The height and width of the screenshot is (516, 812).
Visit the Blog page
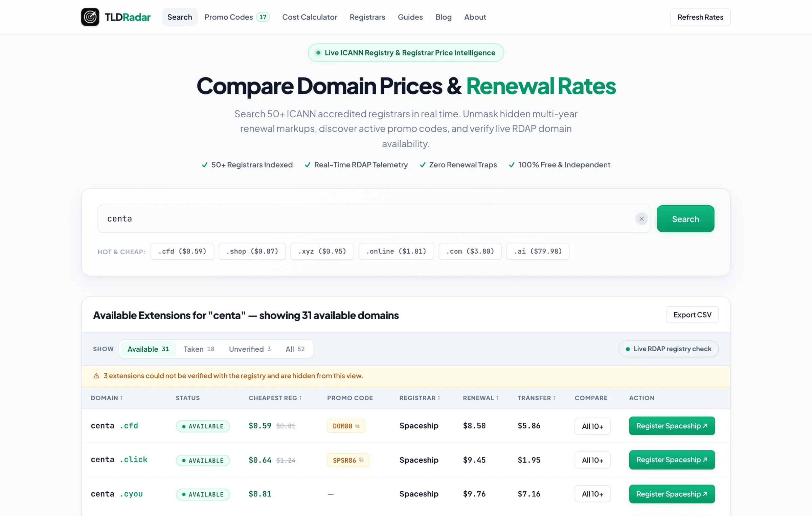pyautogui.click(x=443, y=17)
